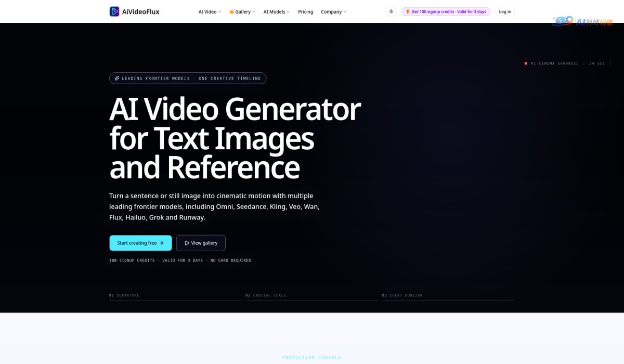The height and width of the screenshot is (364, 624).
Task: Go to the Pricing page
Action: (x=306, y=11)
